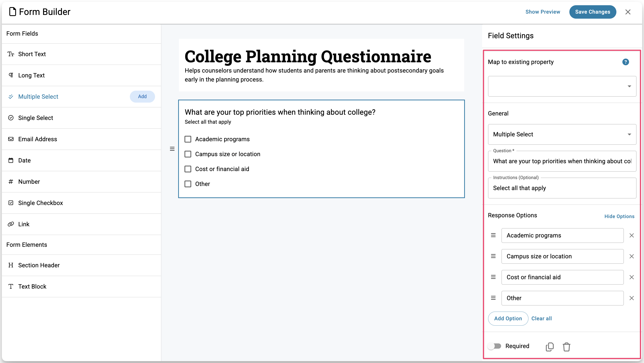Click the drag handle beside the question card
The image size is (644, 363).
pos(172,149)
